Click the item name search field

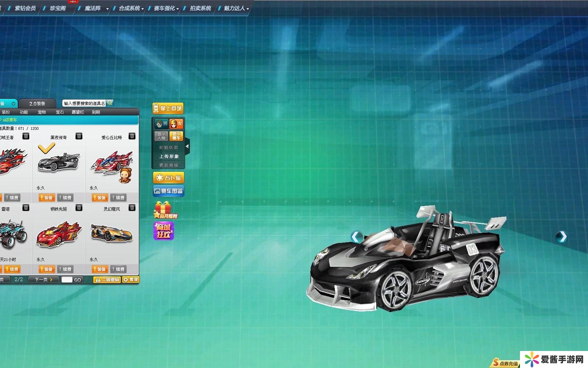click(x=84, y=103)
